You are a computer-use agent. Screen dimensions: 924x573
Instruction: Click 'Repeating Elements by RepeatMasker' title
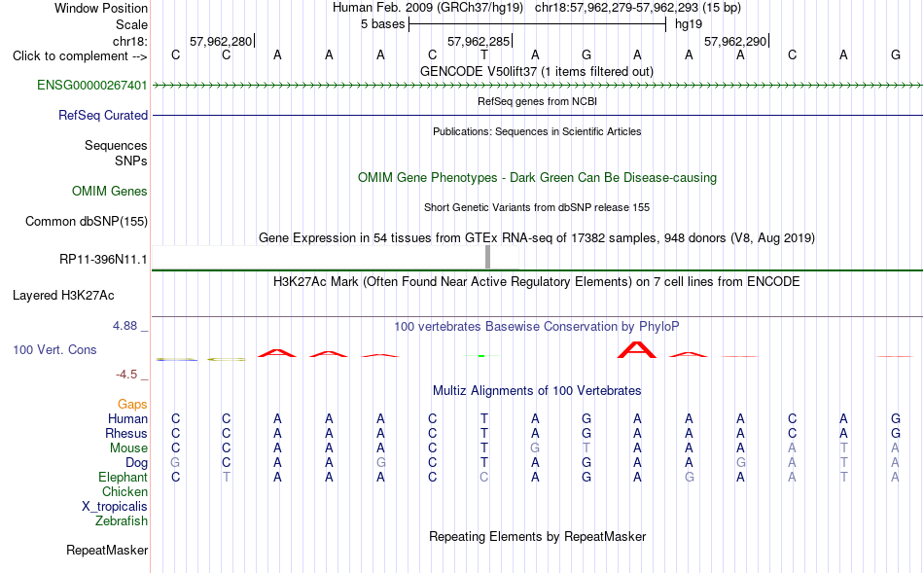point(537,536)
